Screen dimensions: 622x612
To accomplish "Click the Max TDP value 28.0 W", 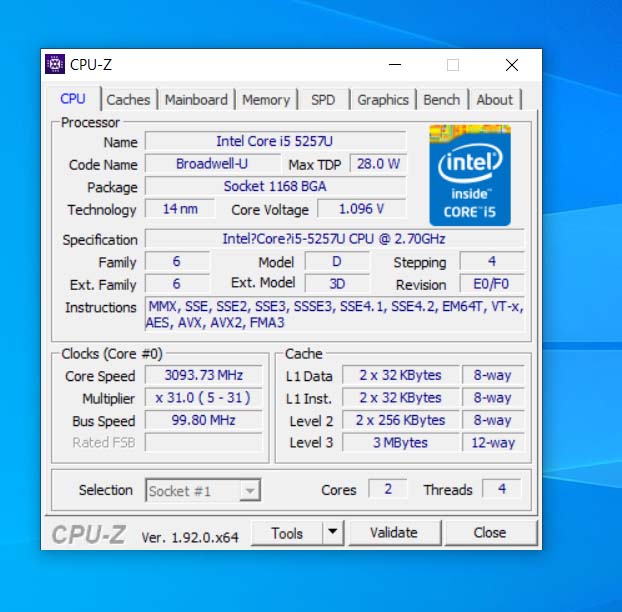I will coord(378,163).
